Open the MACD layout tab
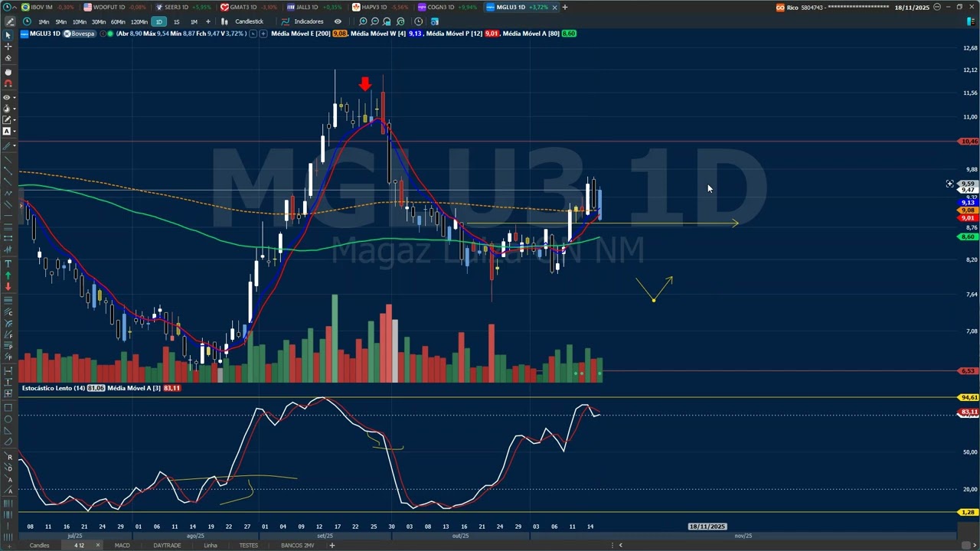 [x=122, y=546]
